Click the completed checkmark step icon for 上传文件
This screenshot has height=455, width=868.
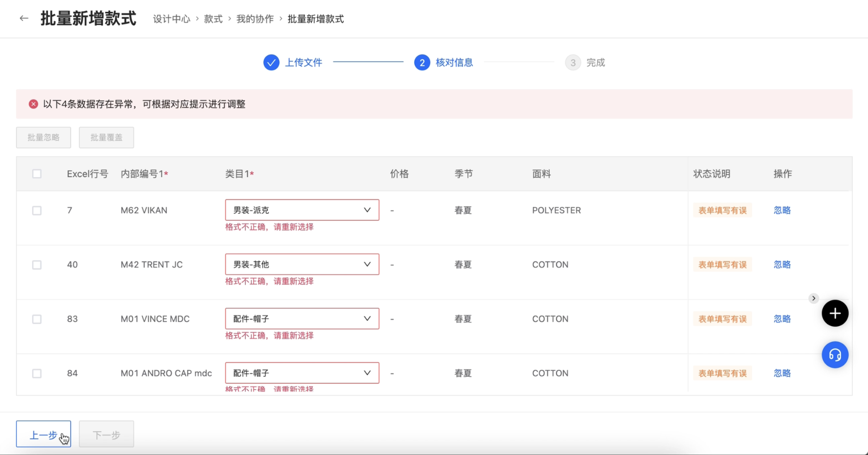coord(271,62)
